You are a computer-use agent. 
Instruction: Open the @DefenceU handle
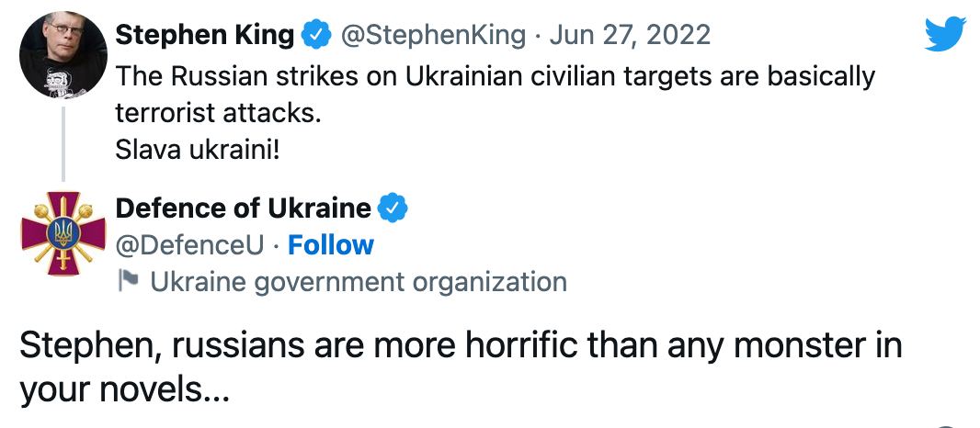pyautogui.click(x=190, y=245)
